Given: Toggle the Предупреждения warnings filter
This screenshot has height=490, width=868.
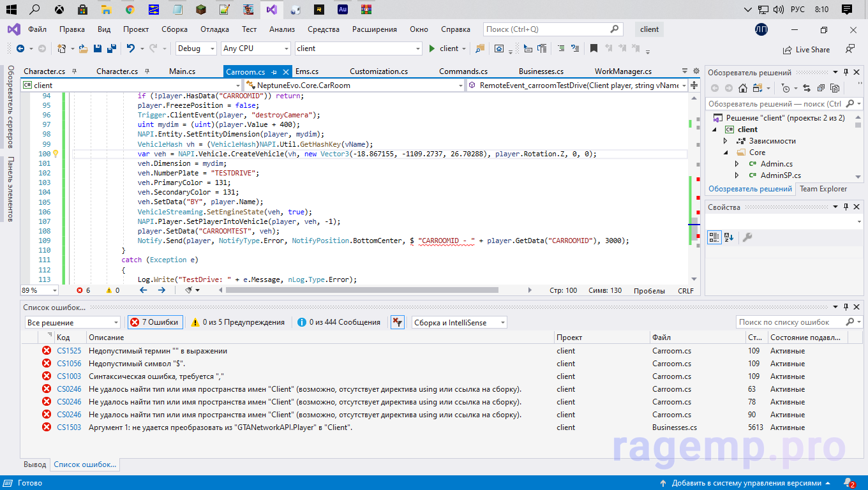Looking at the screenshot, I should (x=238, y=322).
